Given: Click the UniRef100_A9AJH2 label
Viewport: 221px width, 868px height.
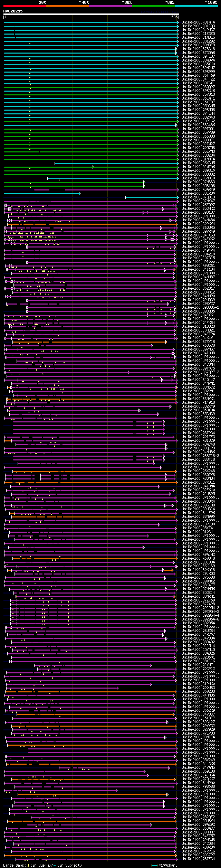Looking at the screenshot, I should click(x=198, y=555).
